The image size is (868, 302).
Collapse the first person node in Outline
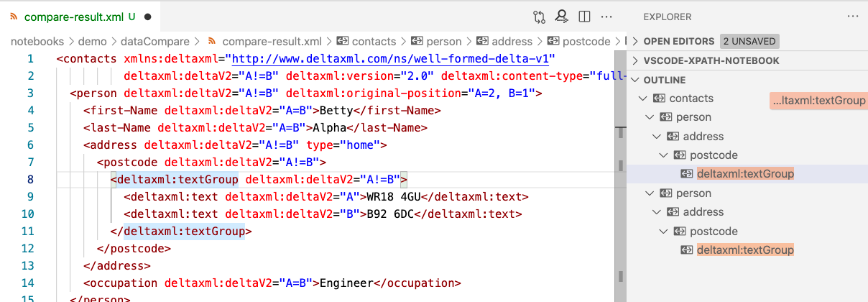point(649,117)
